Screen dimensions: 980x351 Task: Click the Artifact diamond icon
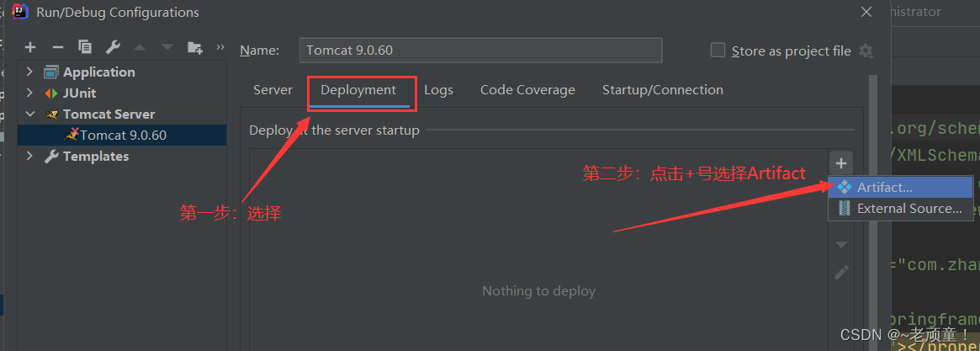pyautogui.click(x=844, y=187)
